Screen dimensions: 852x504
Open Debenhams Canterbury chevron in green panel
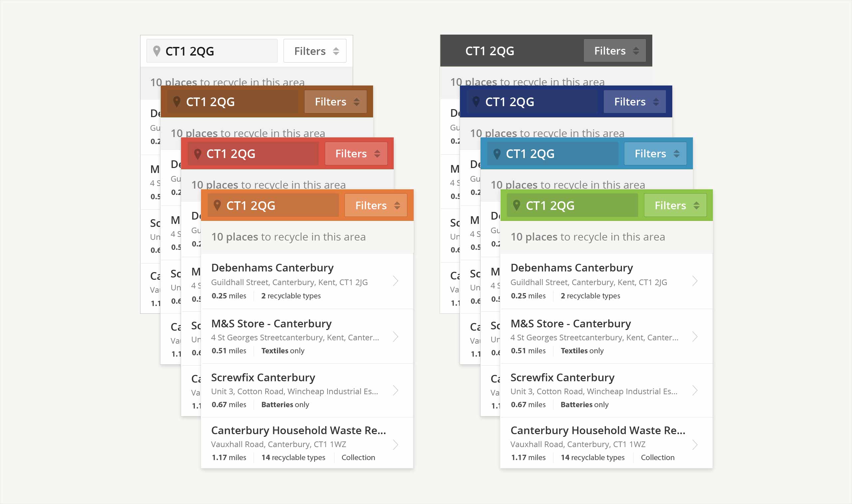click(x=695, y=281)
